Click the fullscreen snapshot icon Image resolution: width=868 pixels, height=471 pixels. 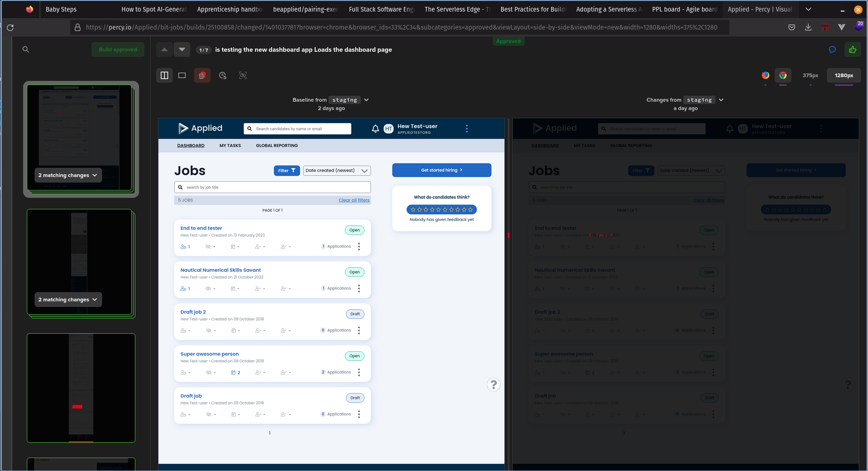(x=243, y=75)
